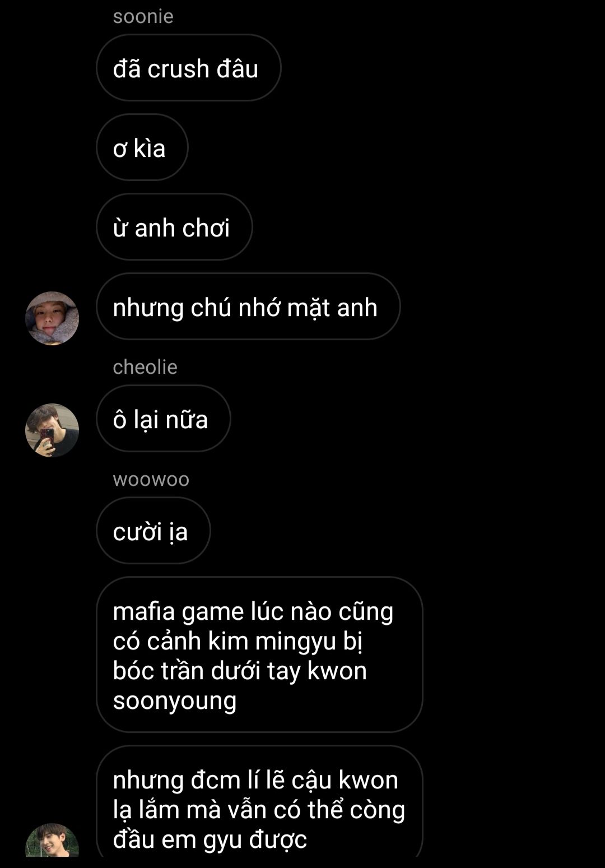
Task: Tap cheolie's mirror selfie avatar
Action: [52, 430]
